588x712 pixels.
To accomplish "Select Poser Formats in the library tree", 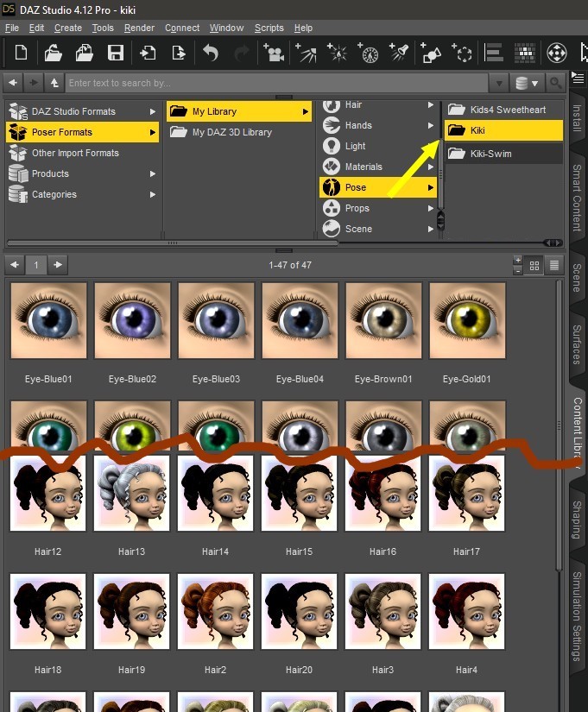I will click(82, 132).
